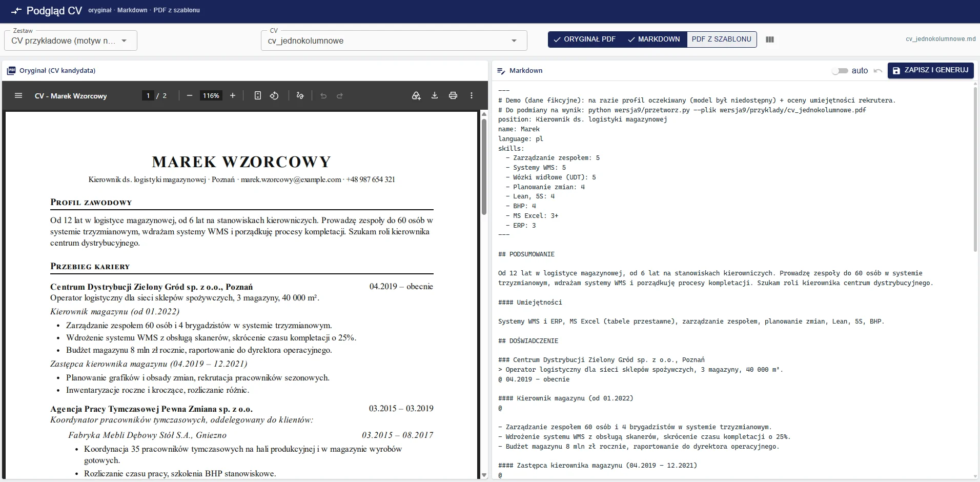Open PDF viewer more actions menu
Screen dimensions: 980x482
(472, 96)
